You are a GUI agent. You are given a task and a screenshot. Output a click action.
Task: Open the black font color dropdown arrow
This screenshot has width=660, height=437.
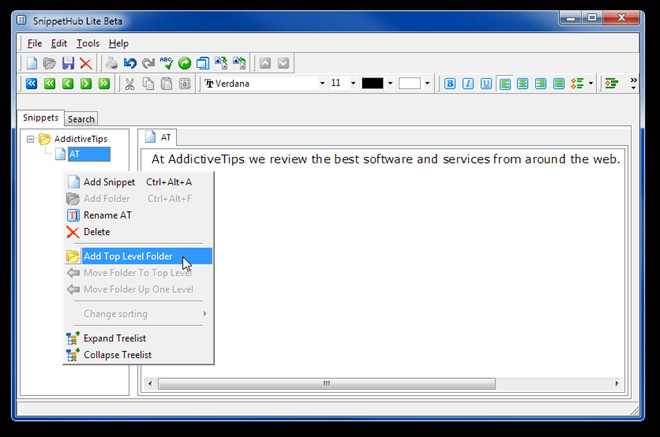[x=390, y=83]
